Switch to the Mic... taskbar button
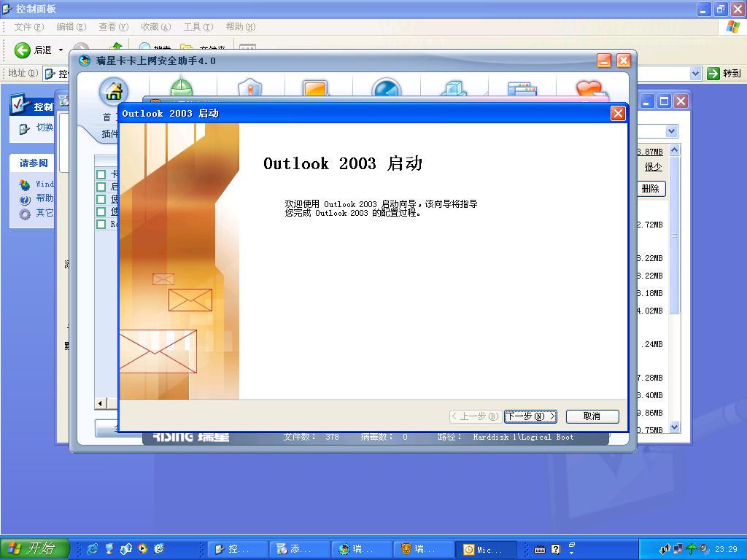747x560 pixels. pyautogui.click(x=486, y=550)
